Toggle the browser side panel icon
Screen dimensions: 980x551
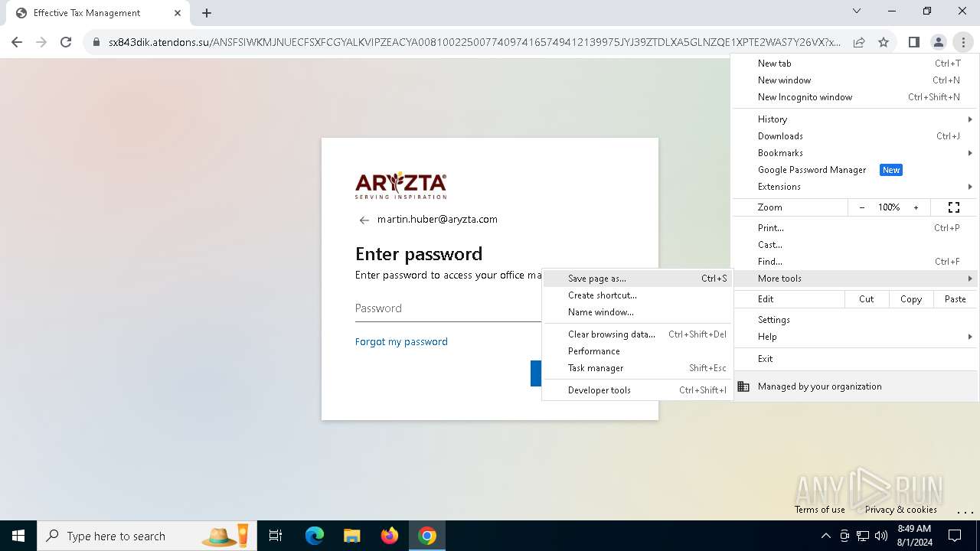tap(914, 42)
